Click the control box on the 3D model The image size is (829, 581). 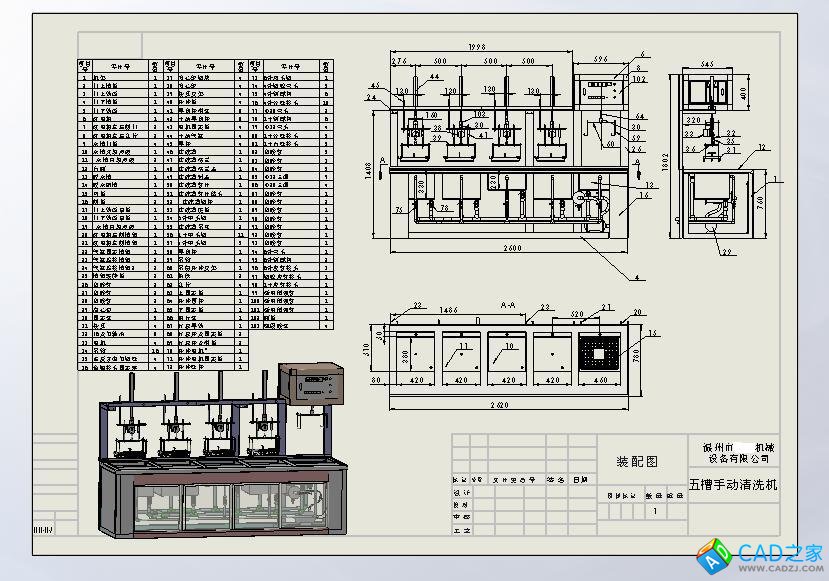(x=311, y=384)
